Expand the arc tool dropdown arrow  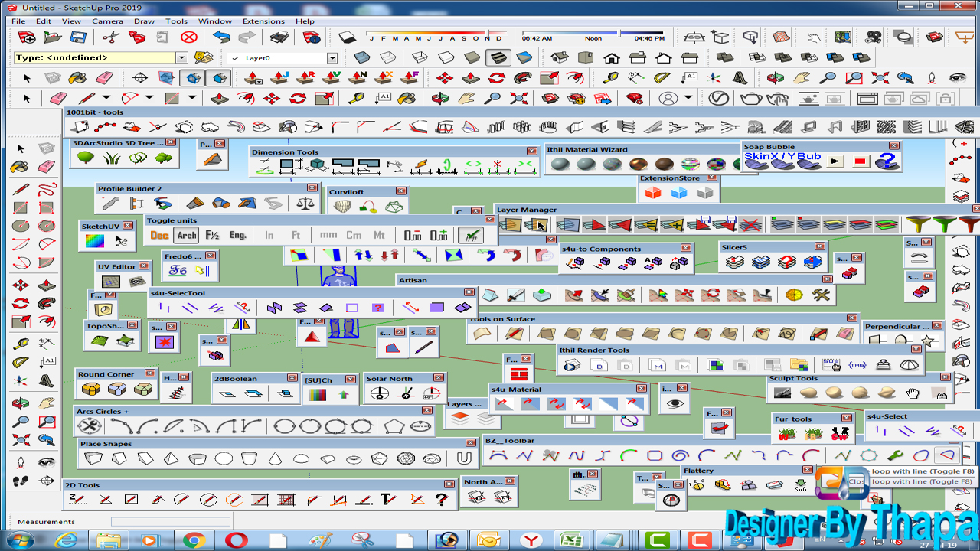tap(148, 98)
